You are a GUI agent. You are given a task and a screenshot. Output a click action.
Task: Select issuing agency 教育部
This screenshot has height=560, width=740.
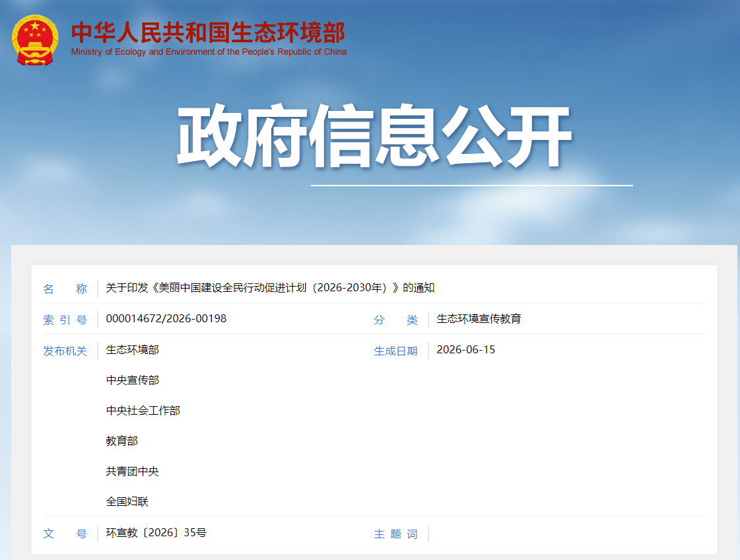(121, 441)
